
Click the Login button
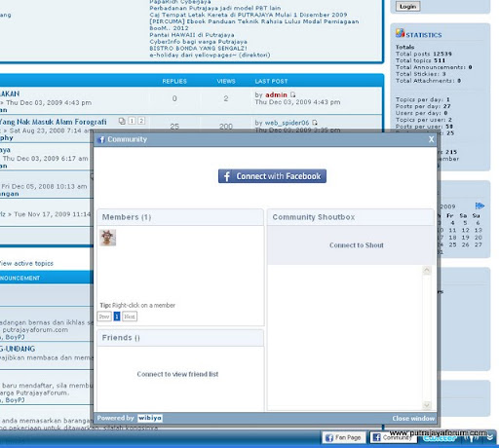click(x=407, y=7)
